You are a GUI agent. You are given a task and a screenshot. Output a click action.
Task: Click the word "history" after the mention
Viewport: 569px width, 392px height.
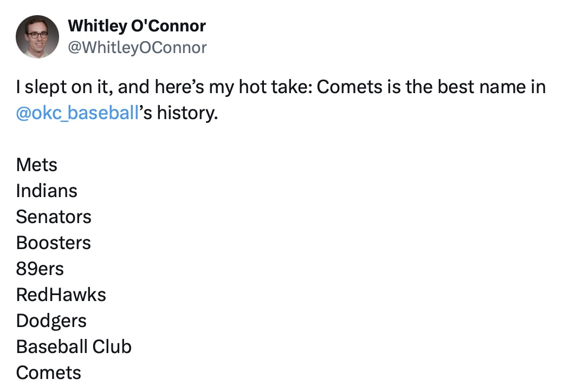click(x=183, y=114)
